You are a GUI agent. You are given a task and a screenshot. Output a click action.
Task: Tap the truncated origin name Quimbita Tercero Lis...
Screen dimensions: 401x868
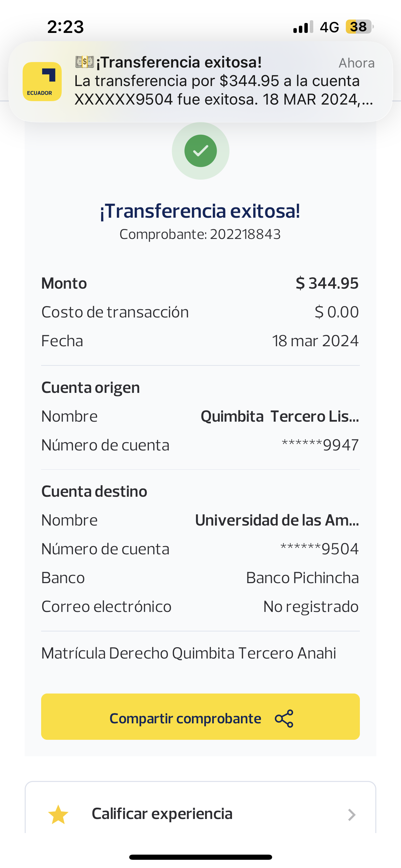(x=280, y=417)
